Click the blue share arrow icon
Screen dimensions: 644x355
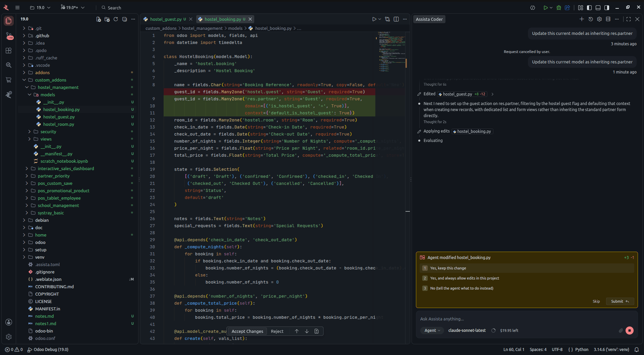[x=567, y=8]
